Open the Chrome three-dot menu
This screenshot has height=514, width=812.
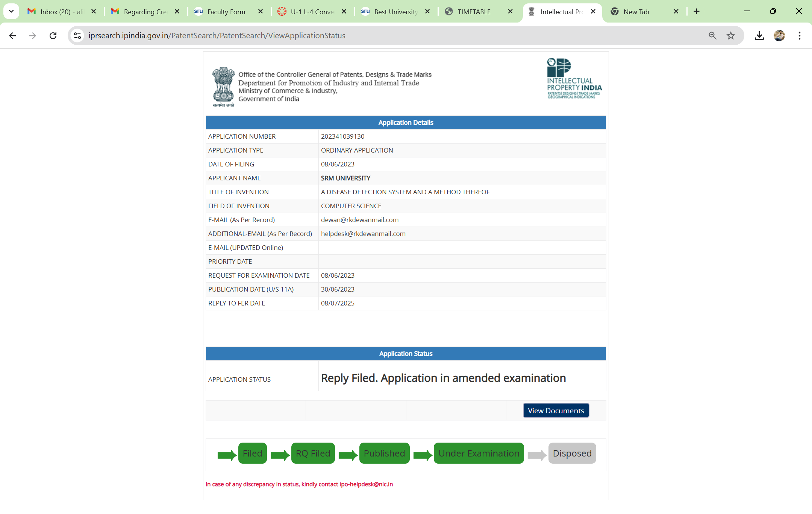pos(799,36)
